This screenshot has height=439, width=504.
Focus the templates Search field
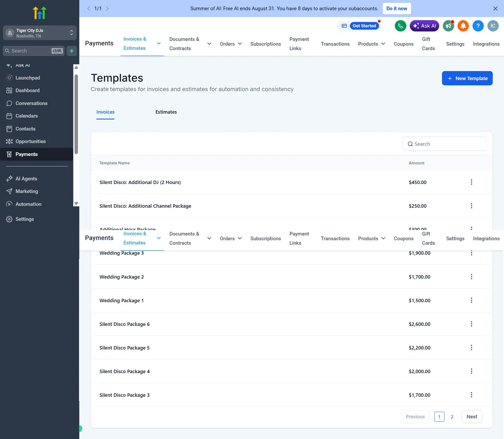pyautogui.click(x=444, y=144)
